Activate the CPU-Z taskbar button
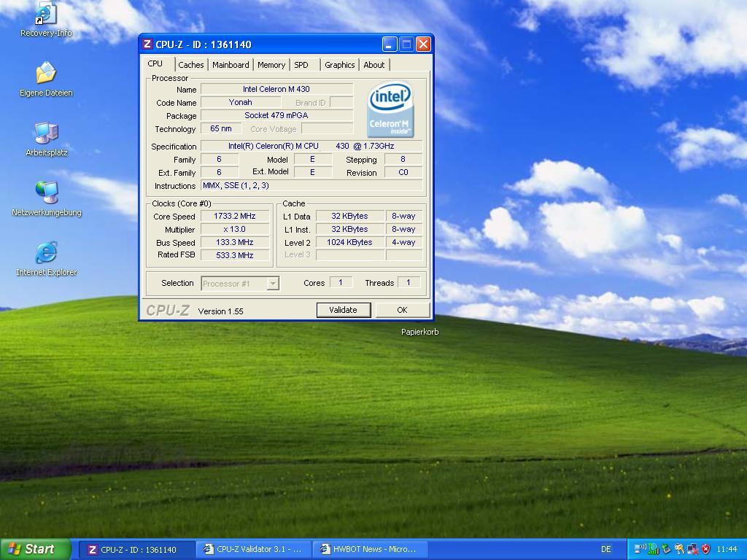The image size is (747, 560). 136,550
